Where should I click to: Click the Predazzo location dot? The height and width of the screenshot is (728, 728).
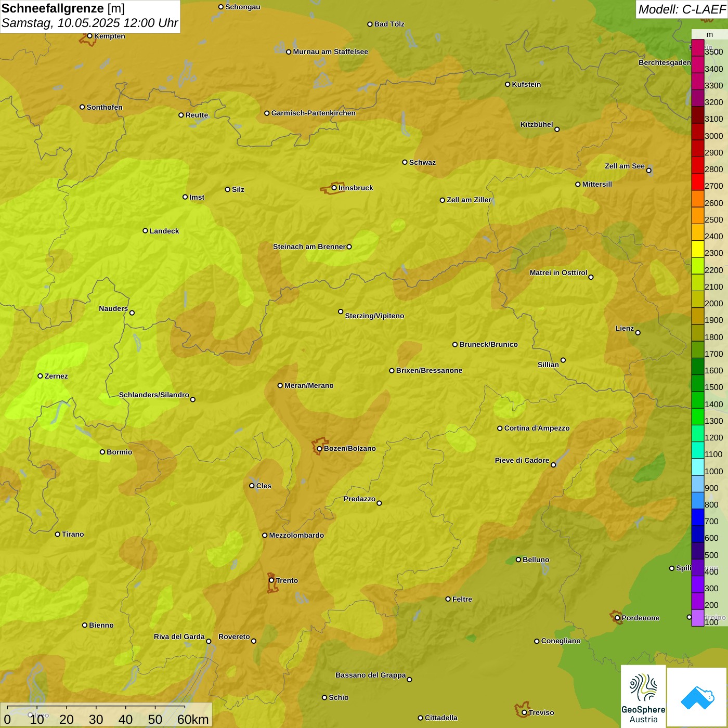(379, 503)
